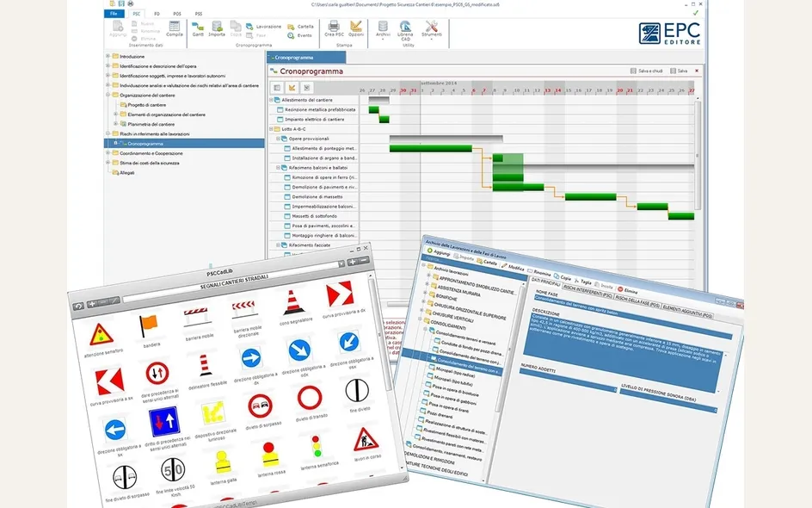Click the print icon in the title bar

coord(130,3)
